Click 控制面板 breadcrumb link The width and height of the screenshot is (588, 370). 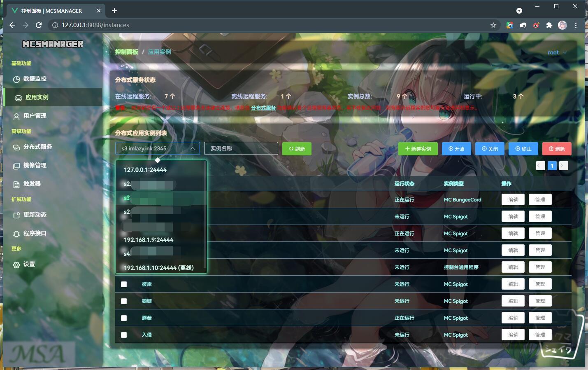tap(127, 52)
